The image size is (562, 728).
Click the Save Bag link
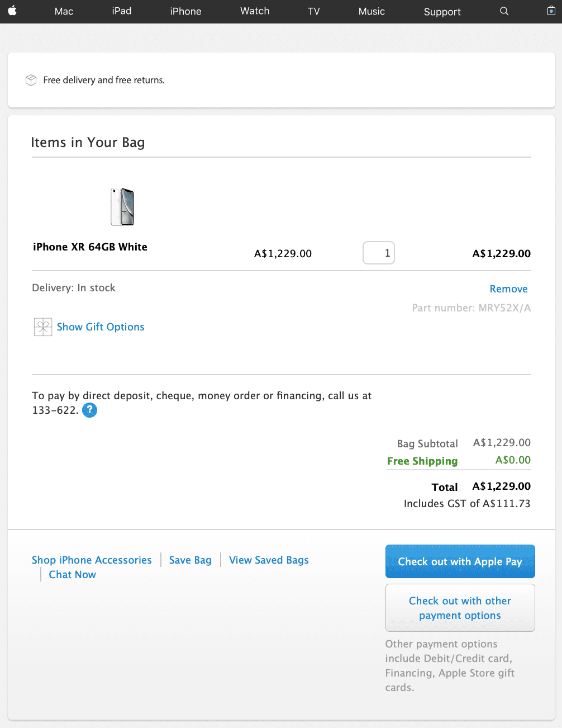coord(190,560)
